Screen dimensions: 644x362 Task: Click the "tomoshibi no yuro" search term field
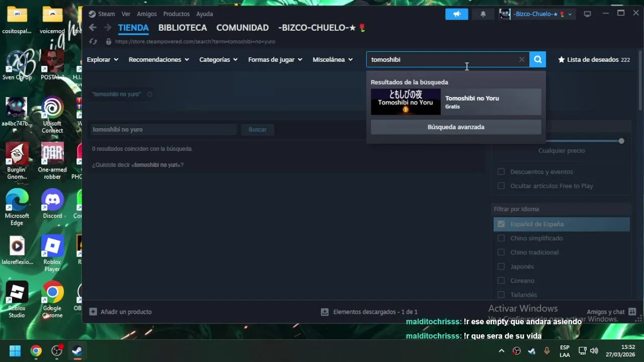point(164,129)
